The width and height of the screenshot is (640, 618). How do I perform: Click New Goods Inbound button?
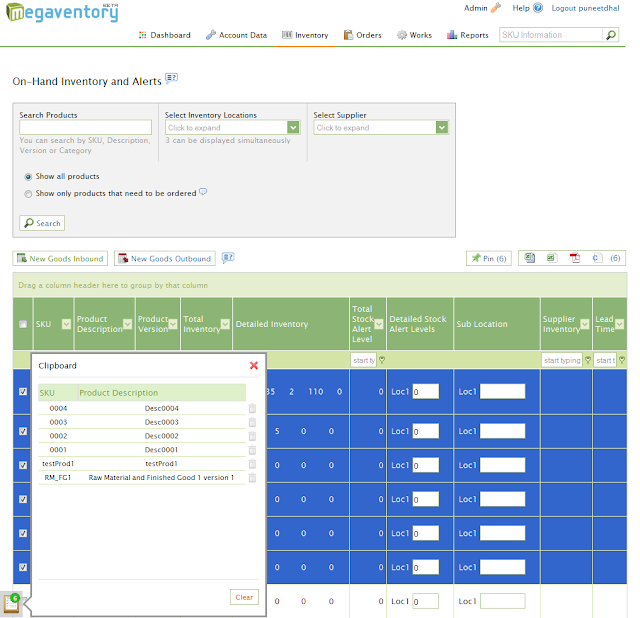(60, 258)
